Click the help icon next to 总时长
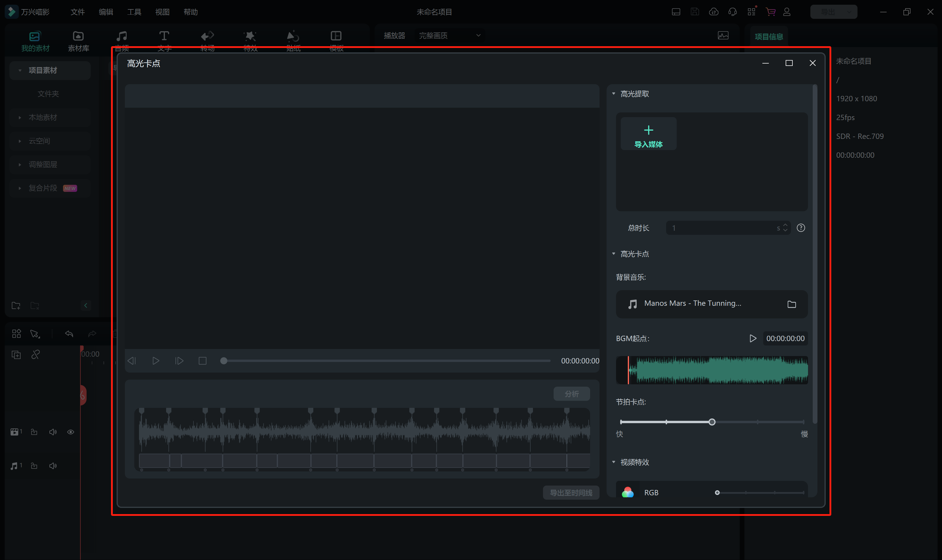The width and height of the screenshot is (942, 560). pyautogui.click(x=800, y=228)
